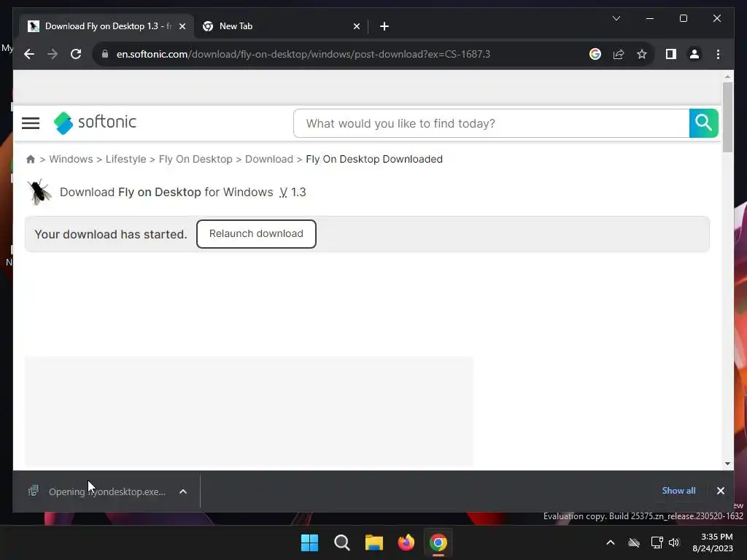The image size is (747, 560).
Task: Click the Softonic logo
Action: click(95, 122)
